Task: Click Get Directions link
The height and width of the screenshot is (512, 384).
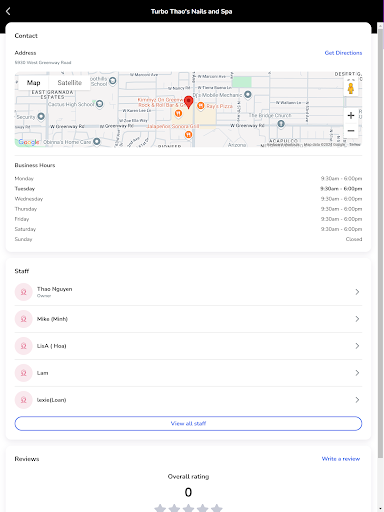Action: click(x=343, y=53)
